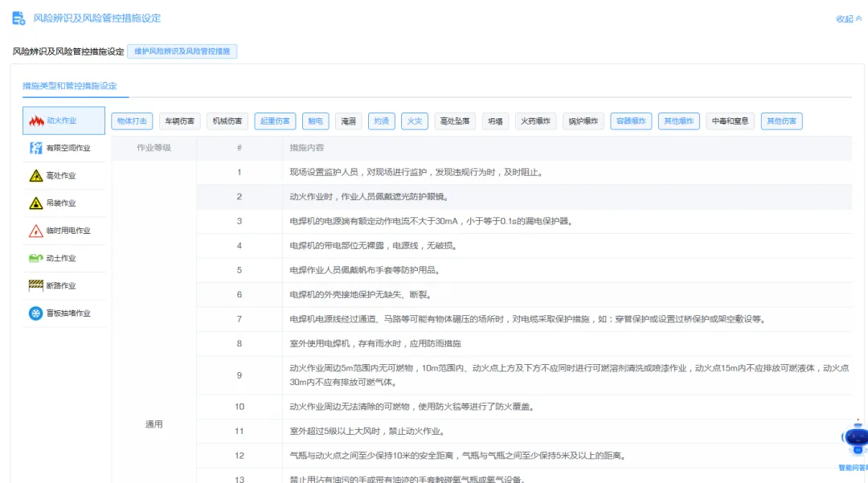Select the 断路作业 barrier icon
Viewport: 868px width, 483px height.
(x=36, y=285)
